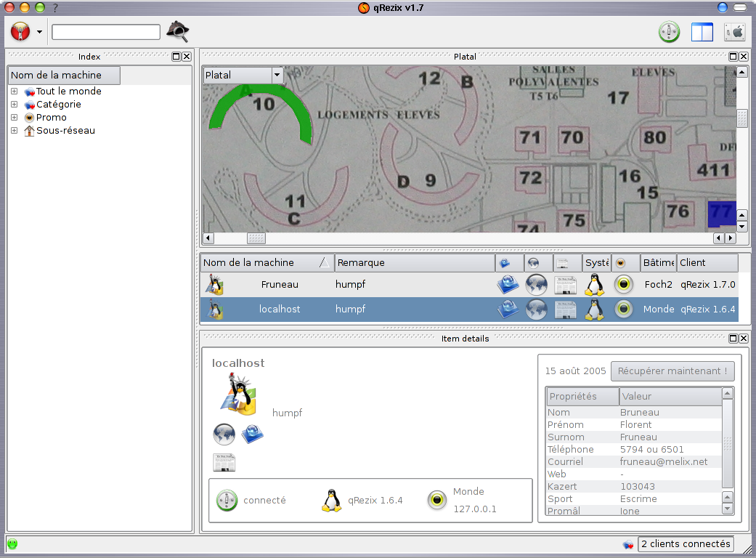The height and width of the screenshot is (558, 756).
Task: Expand the Tout le monde tree node
Action: (x=15, y=91)
